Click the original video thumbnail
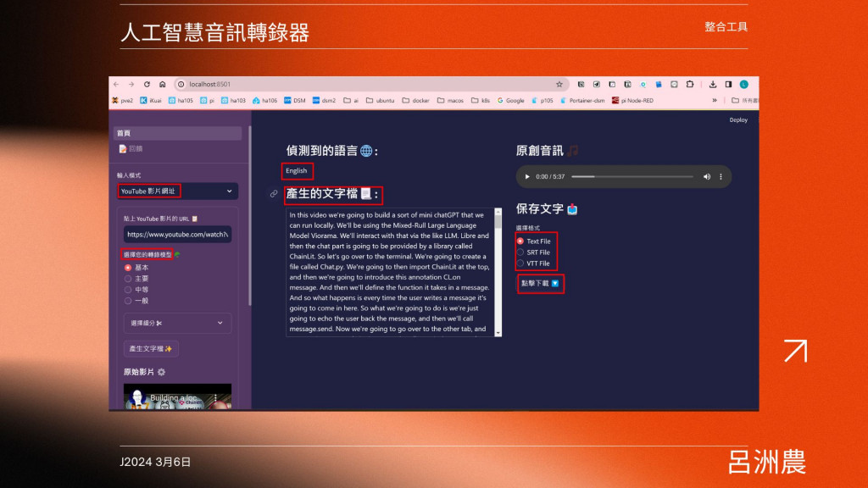 pos(177,396)
